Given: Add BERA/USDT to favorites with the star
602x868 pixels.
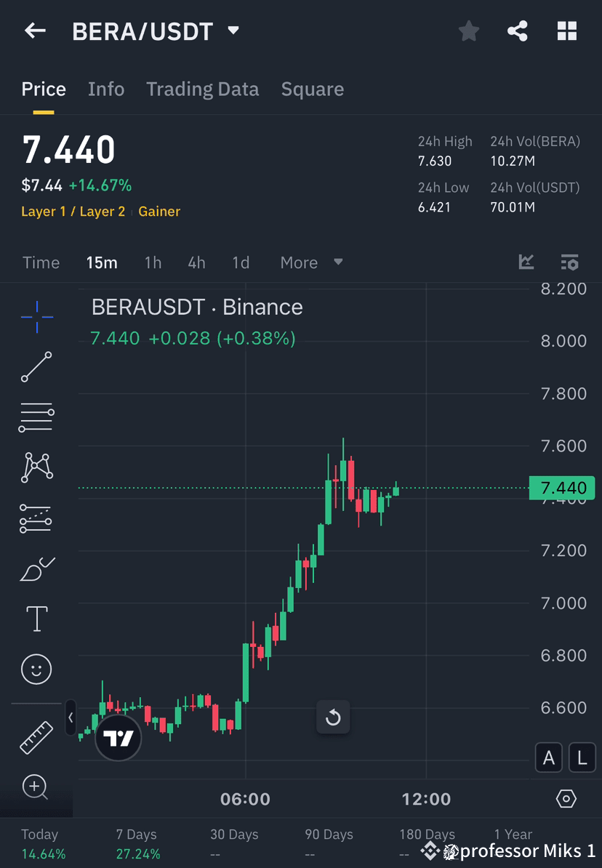Looking at the screenshot, I should (x=468, y=31).
